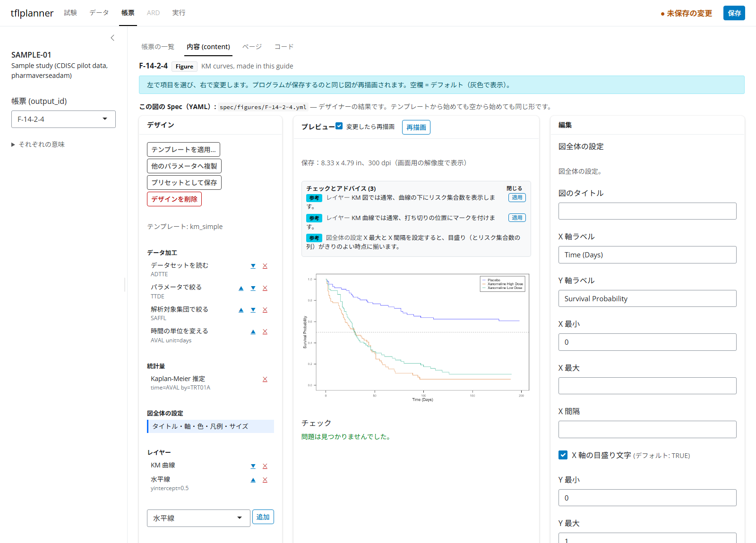Move 時間の単位を変える step up
The width and height of the screenshot is (756, 543).
click(x=253, y=331)
